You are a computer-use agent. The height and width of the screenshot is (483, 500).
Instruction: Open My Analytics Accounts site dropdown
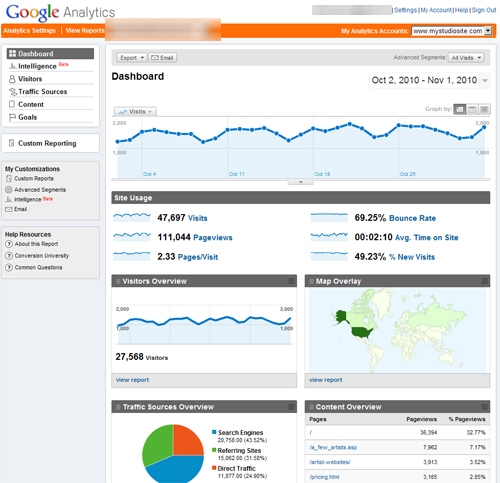click(x=451, y=31)
